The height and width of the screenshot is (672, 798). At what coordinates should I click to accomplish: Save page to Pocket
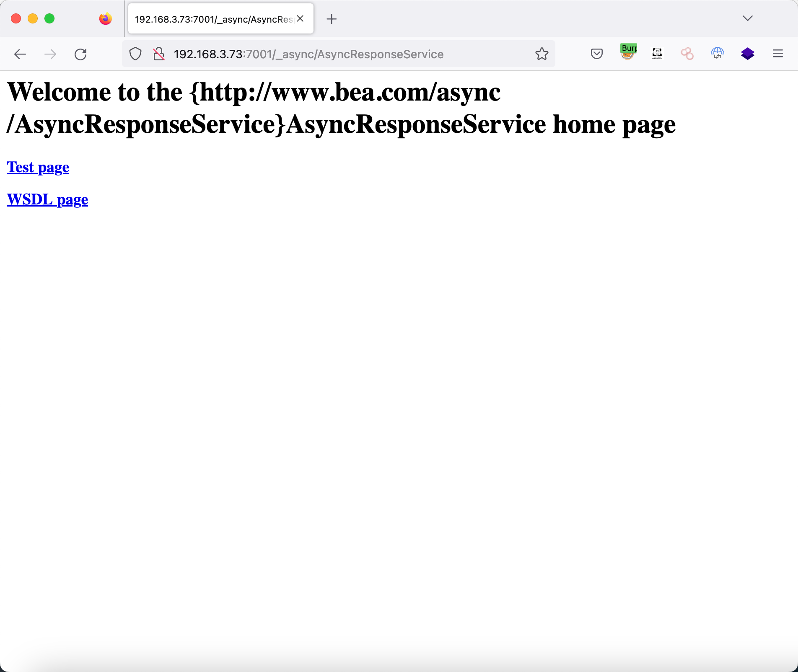596,54
